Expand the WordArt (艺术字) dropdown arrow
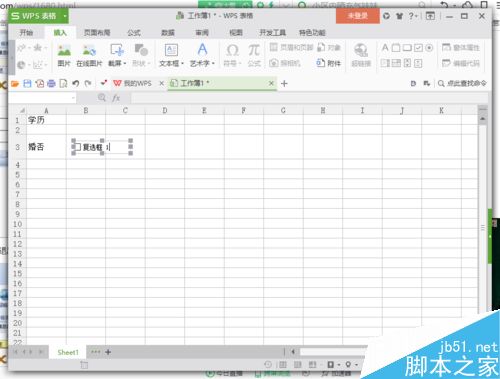The width and height of the screenshot is (500, 379). (x=213, y=63)
